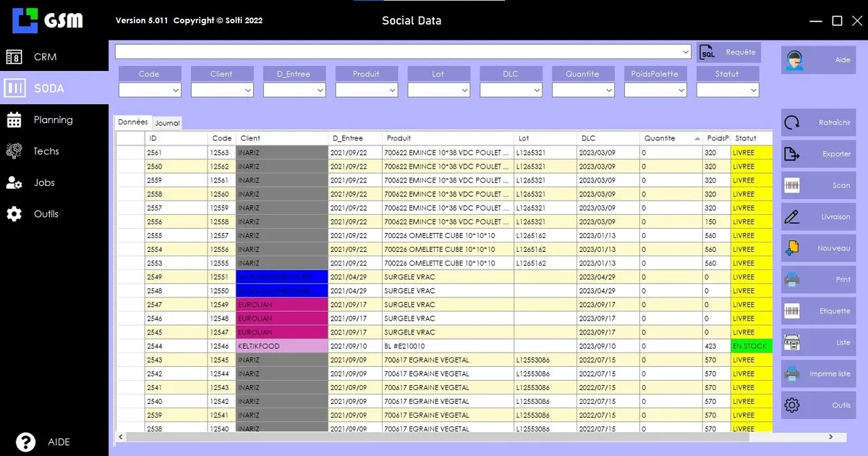
Task: Switch to the Journal tab
Action: (168, 124)
